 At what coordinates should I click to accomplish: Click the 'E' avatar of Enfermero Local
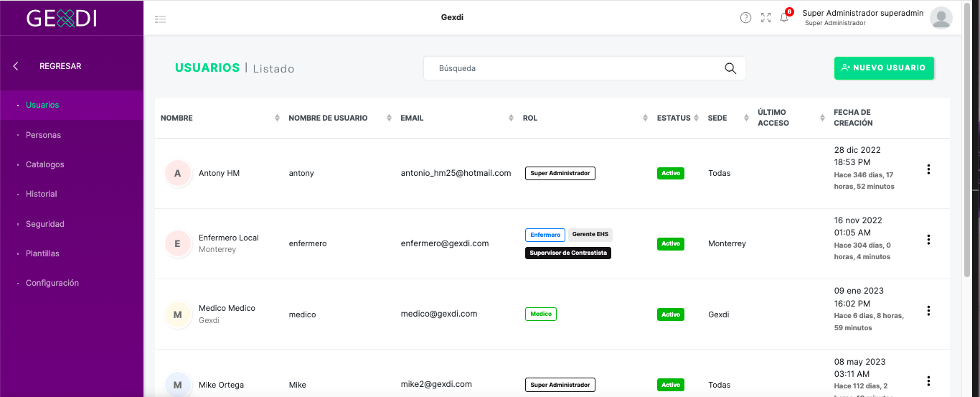[x=177, y=243]
